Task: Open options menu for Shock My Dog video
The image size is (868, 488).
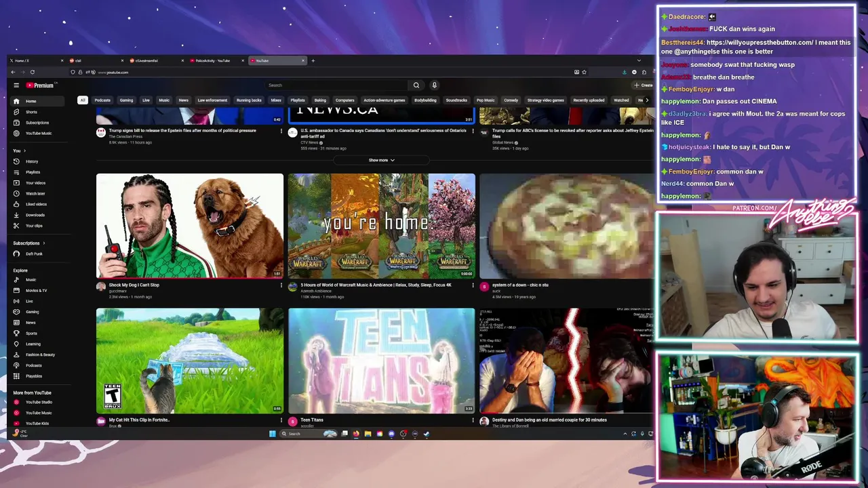Action: [x=281, y=285]
